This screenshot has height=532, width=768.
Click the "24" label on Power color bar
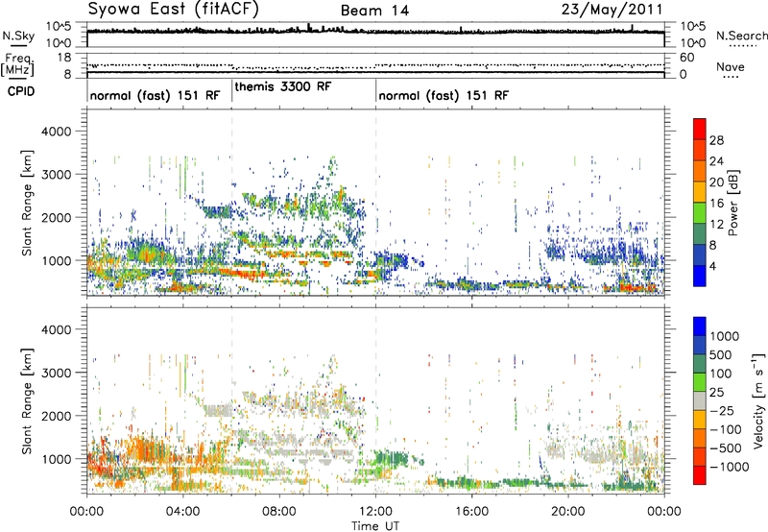click(x=716, y=161)
